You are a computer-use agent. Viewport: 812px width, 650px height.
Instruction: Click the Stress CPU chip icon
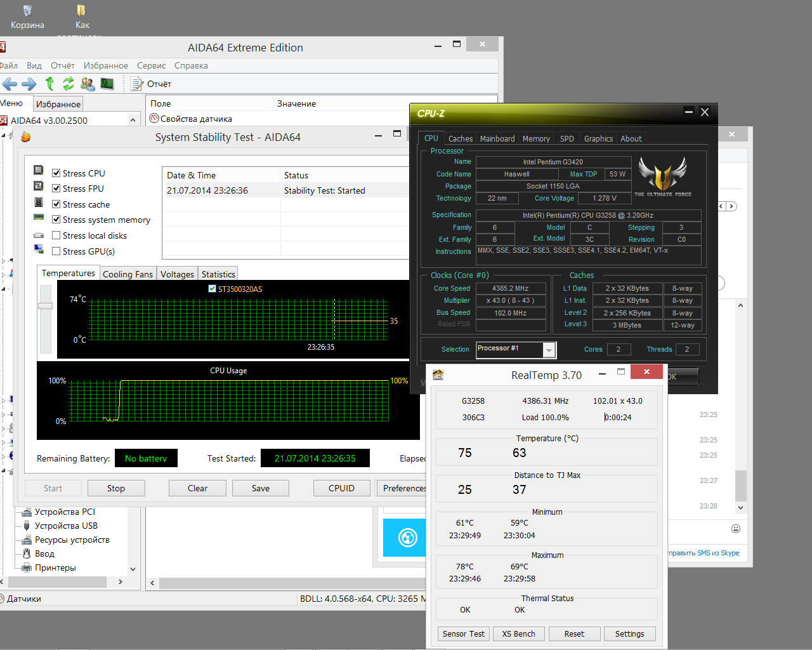coord(39,171)
